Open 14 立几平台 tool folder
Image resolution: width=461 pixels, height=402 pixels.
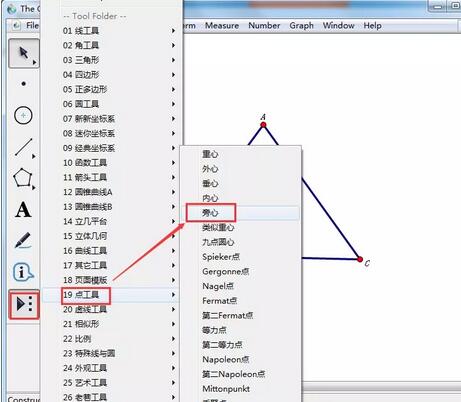click(x=112, y=221)
